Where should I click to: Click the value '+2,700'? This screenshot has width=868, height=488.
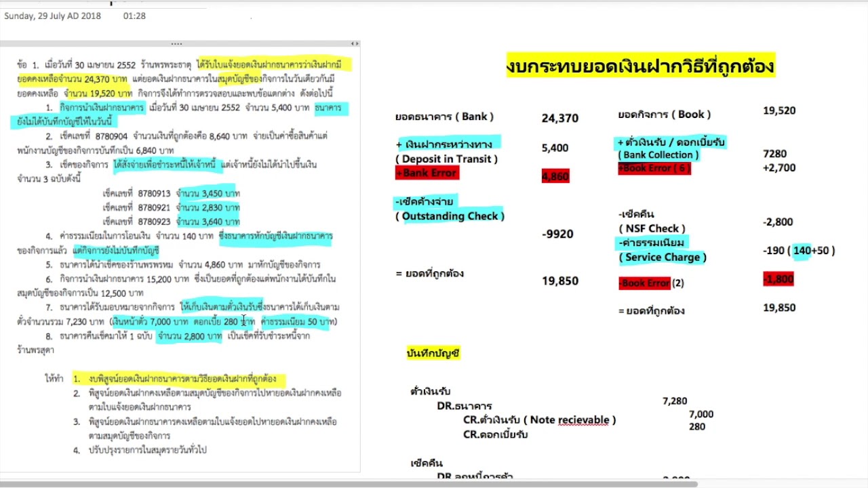[779, 167]
